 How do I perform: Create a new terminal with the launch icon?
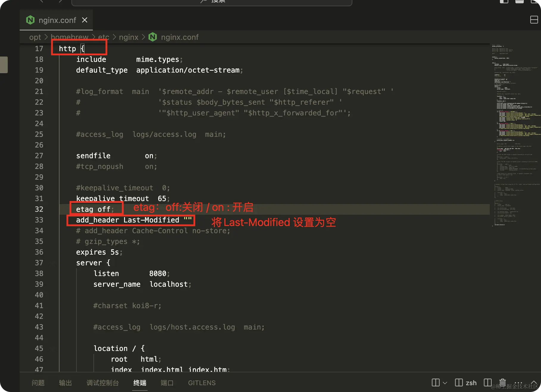[436, 382]
